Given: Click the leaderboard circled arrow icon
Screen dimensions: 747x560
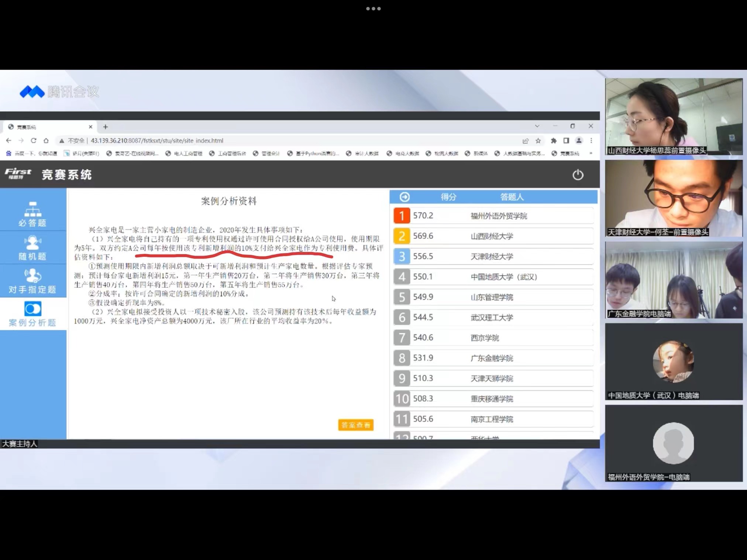Looking at the screenshot, I should coord(405,197).
